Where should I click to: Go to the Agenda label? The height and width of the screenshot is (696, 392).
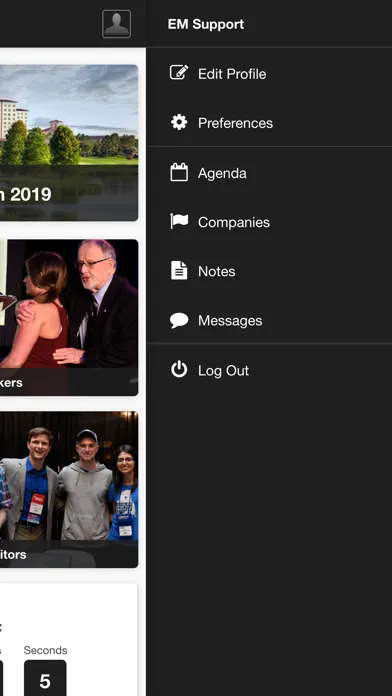point(222,173)
